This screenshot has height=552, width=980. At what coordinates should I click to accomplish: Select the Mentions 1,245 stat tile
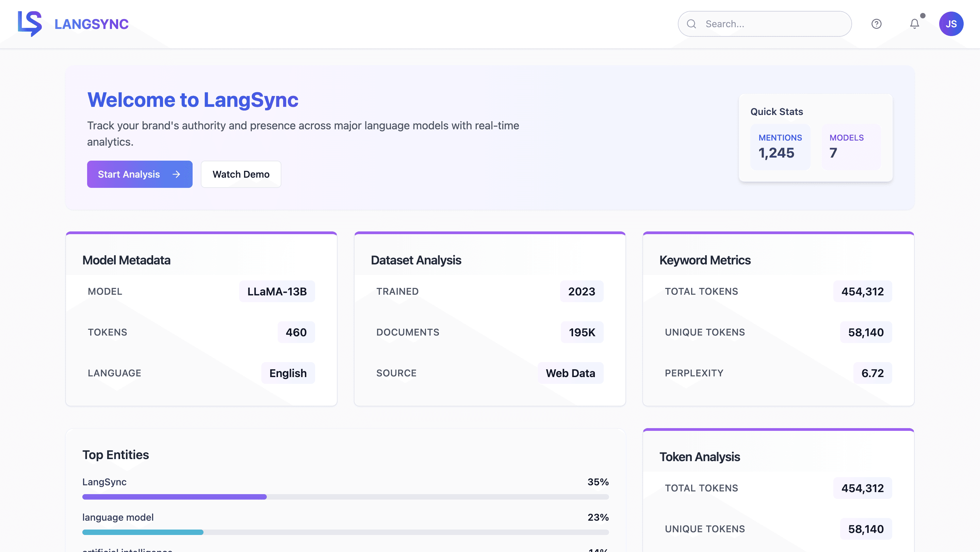click(780, 147)
